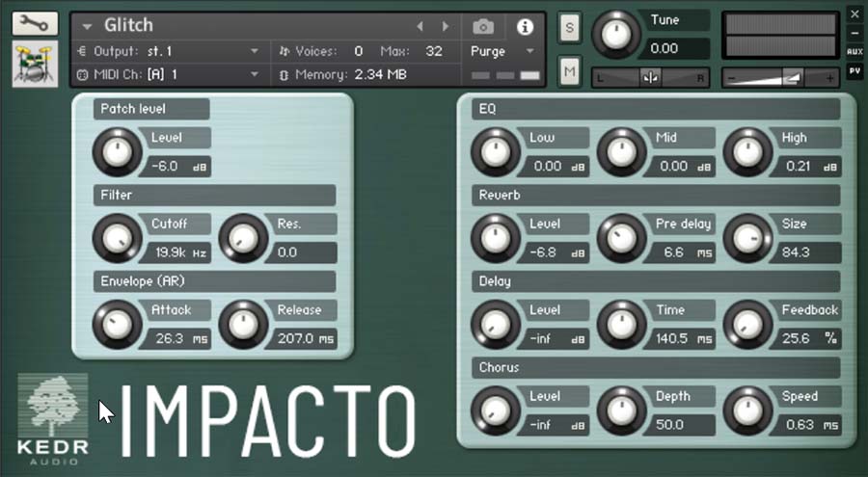Click the Delay Level knob
Screen dimensions: 868x477
(x=496, y=325)
